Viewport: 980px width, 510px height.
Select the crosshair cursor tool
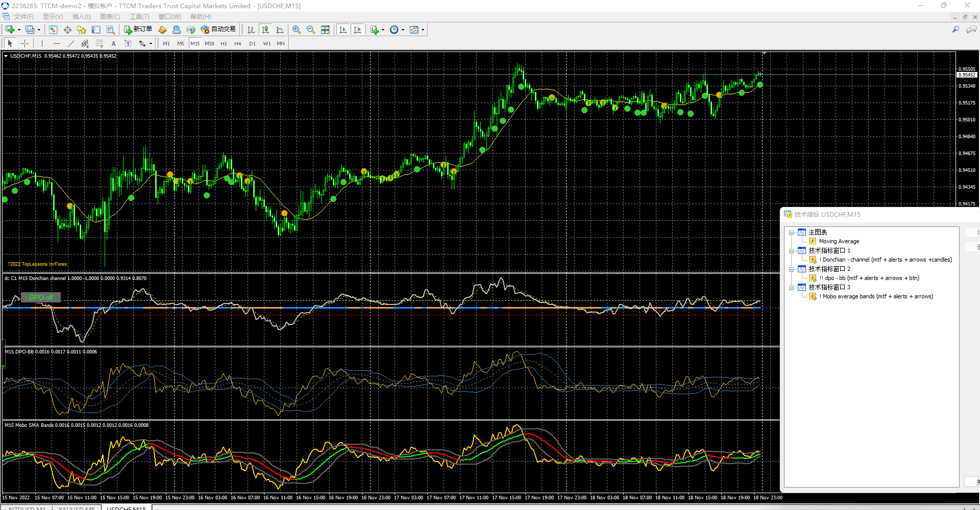24,43
